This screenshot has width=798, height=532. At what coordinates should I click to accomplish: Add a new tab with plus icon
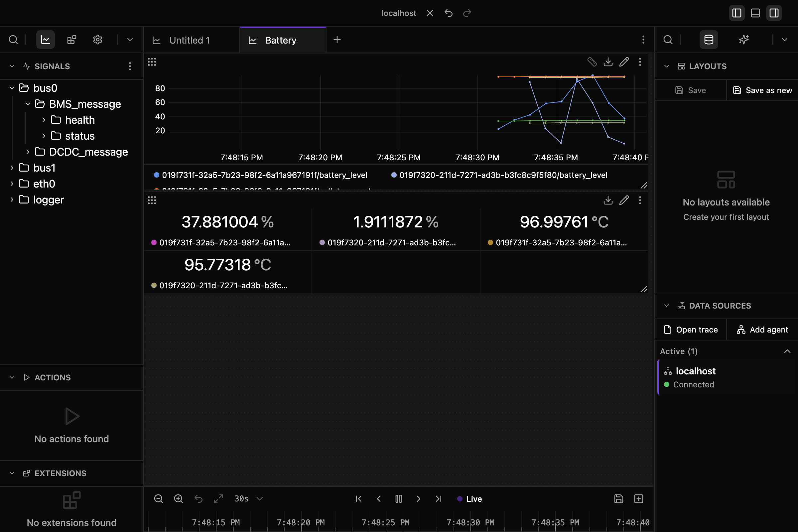tap(337, 40)
